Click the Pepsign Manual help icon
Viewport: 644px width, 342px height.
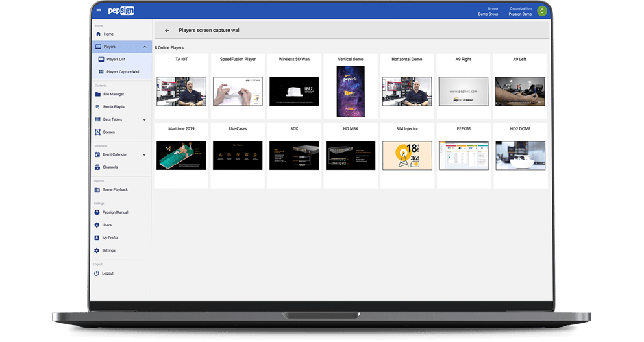(x=97, y=212)
